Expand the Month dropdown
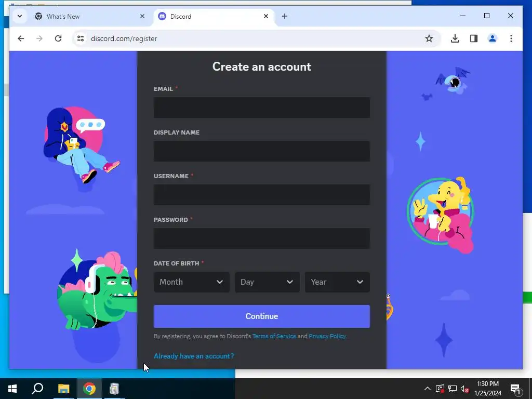532x399 pixels. click(x=191, y=282)
